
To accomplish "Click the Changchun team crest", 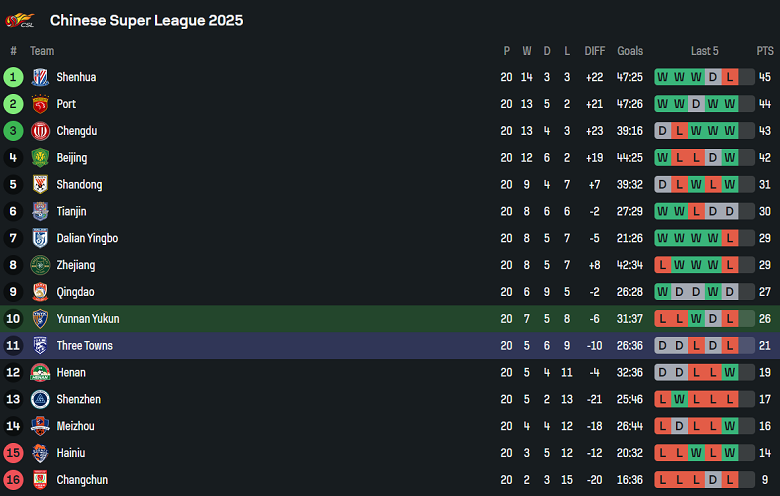I will pos(40,480).
